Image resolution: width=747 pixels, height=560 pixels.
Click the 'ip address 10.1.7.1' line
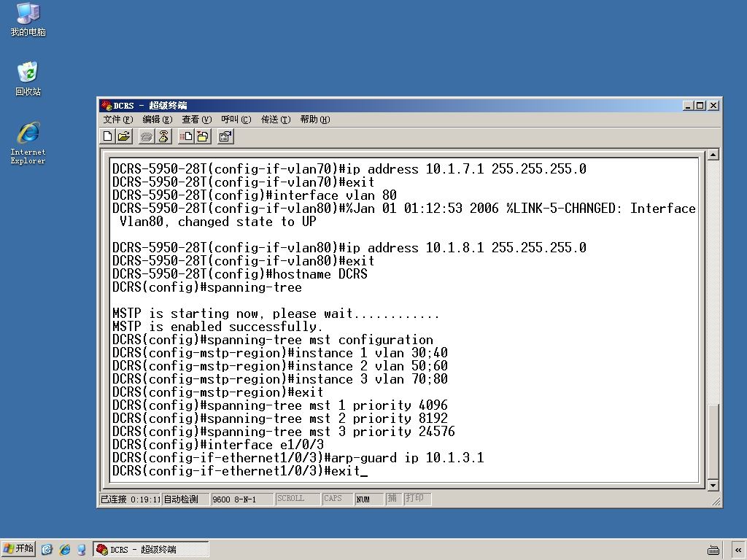(349, 169)
